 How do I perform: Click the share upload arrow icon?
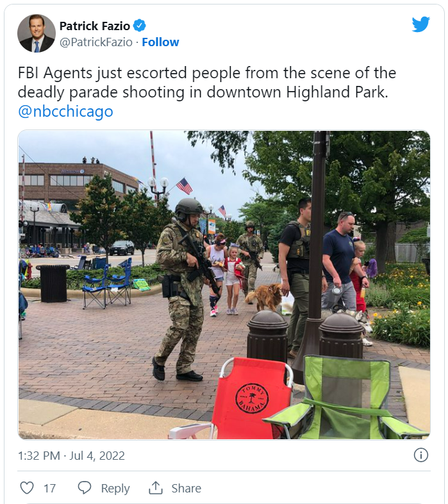click(x=156, y=487)
